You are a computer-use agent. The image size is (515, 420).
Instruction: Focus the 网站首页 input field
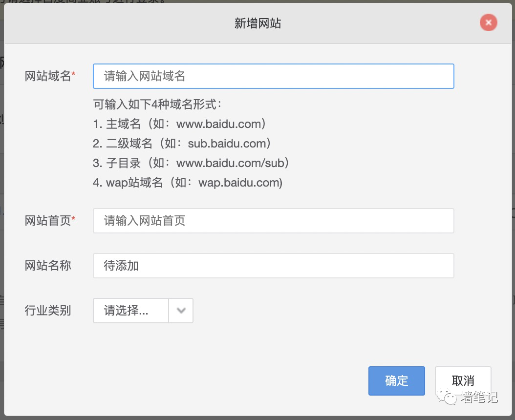(x=273, y=221)
